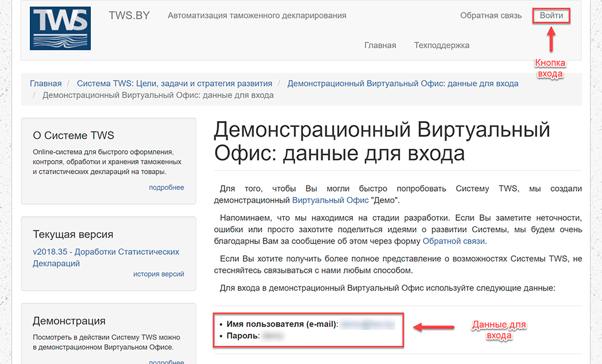Click the Войти login button
Screen dimensions: 602x364
click(x=551, y=16)
